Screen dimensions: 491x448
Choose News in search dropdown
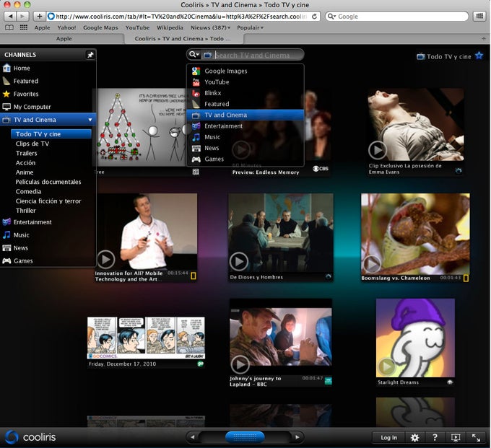(x=245, y=148)
